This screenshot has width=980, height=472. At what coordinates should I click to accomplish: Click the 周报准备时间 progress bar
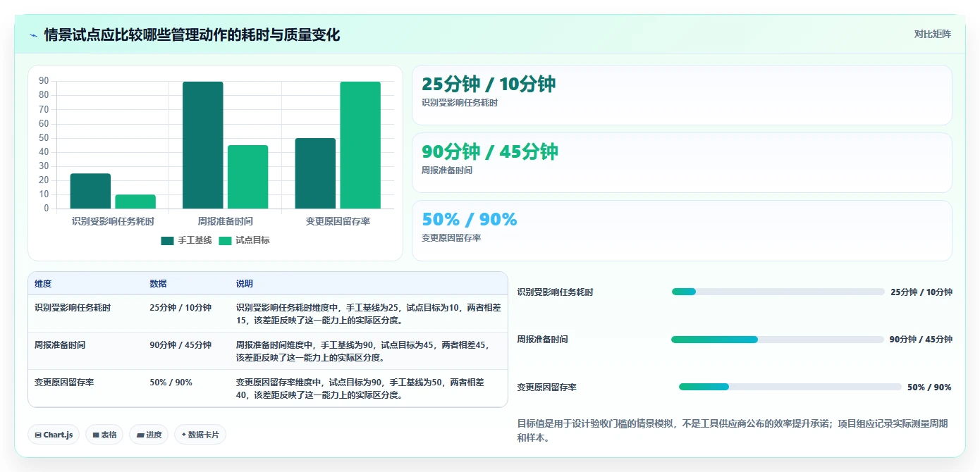(x=777, y=340)
